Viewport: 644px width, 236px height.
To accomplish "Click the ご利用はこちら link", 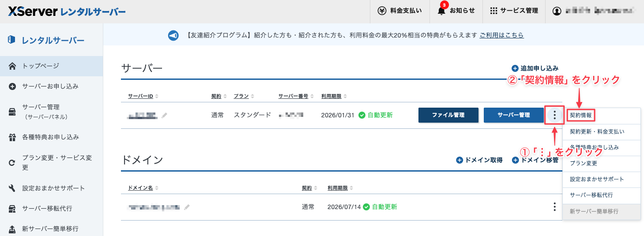I will coord(502,35).
